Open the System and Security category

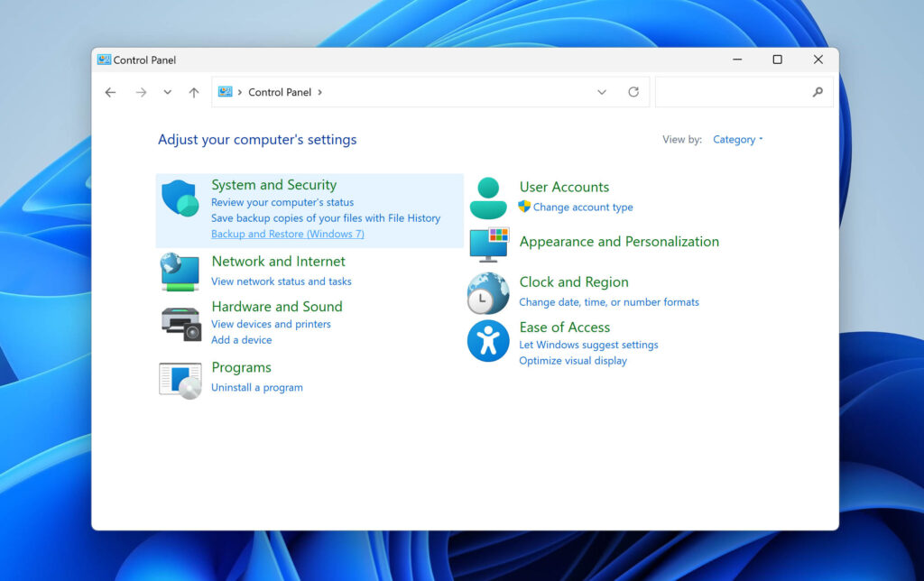pyautogui.click(x=274, y=185)
